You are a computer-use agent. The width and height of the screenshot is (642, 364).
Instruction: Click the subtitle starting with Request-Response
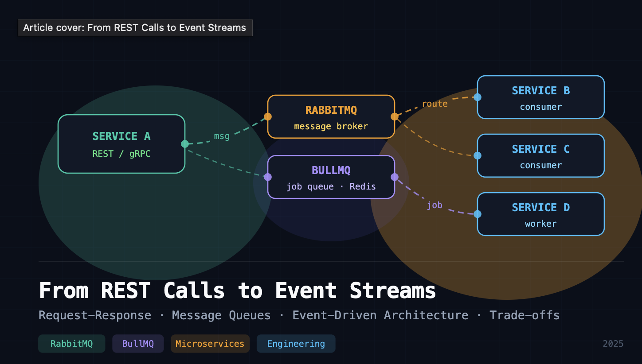point(299,315)
